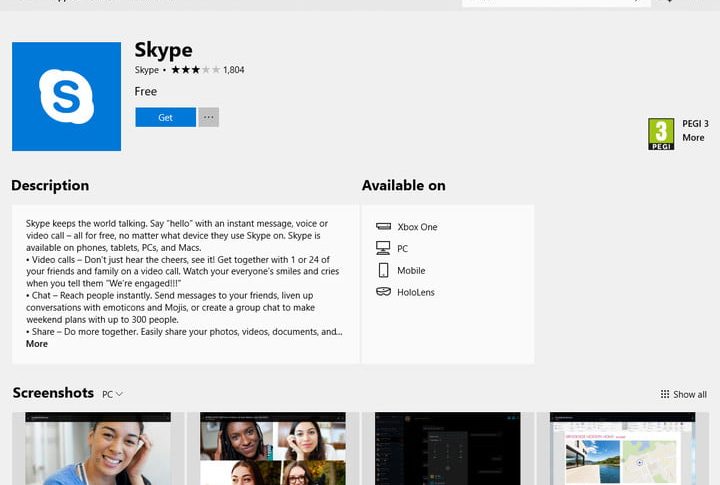
Task: Open the more options ellipsis button
Action: [x=208, y=117]
